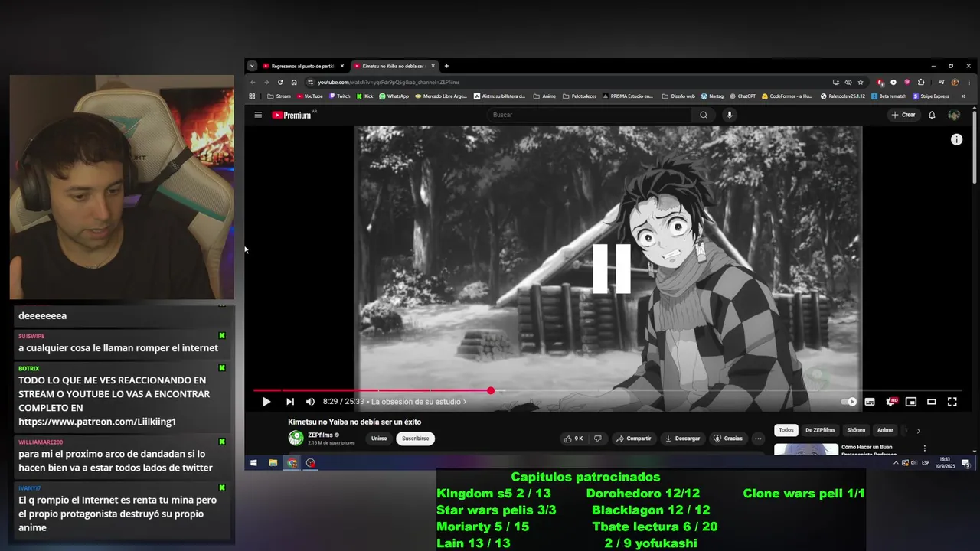Viewport: 980px width, 551px height.
Task: Open Windows notification center icon
Action: click(965, 463)
